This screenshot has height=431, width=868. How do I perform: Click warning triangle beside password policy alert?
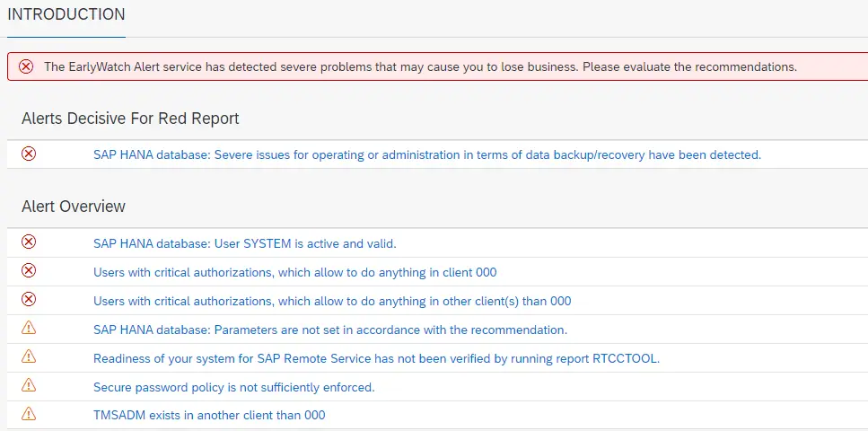[29, 385]
